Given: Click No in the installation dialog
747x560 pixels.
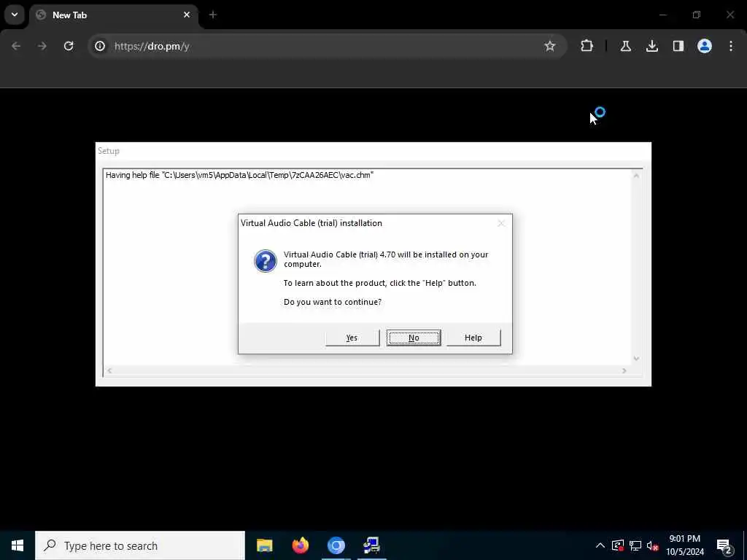Looking at the screenshot, I should click(x=414, y=338).
